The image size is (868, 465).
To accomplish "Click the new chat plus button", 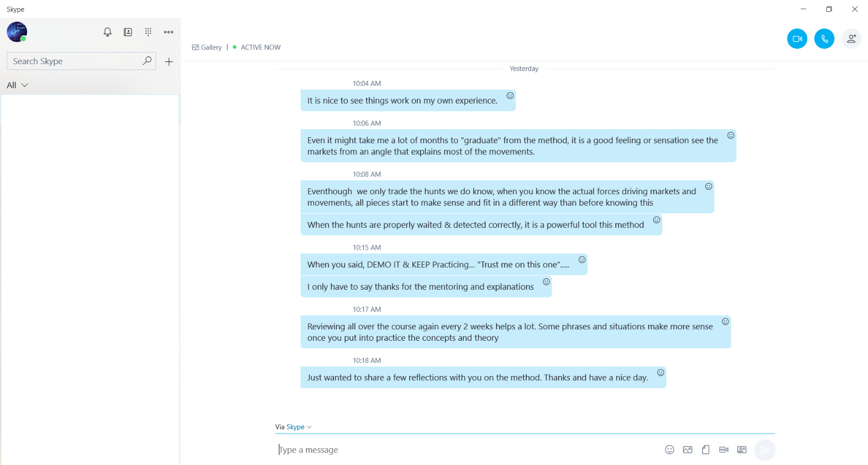I will pos(169,61).
